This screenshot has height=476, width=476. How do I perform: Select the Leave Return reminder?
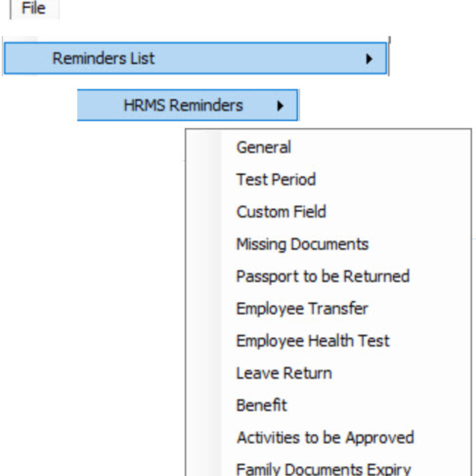[284, 373]
